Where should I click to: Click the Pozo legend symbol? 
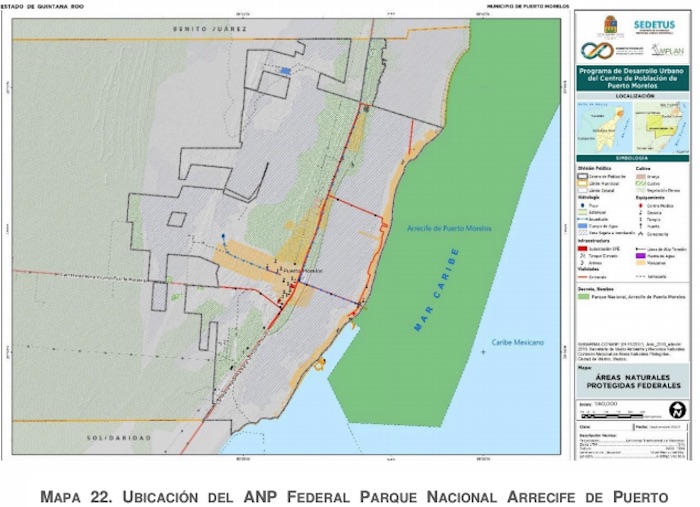(x=583, y=205)
